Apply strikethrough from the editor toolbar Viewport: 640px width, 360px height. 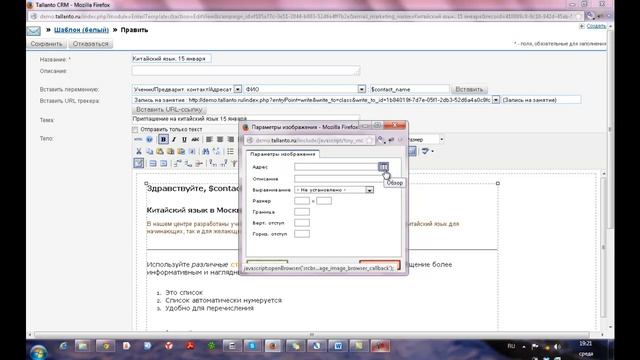click(195, 140)
